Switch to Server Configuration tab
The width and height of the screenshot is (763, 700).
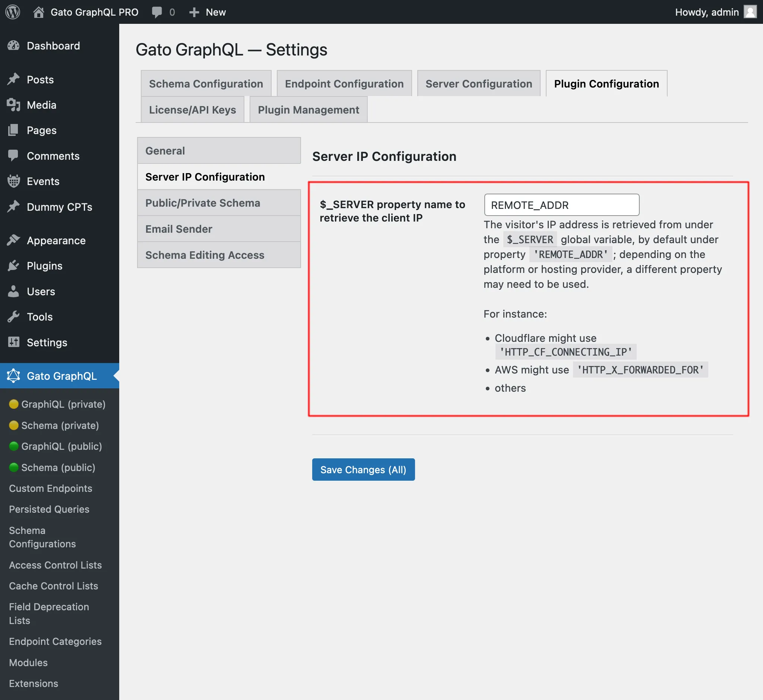coord(479,83)
